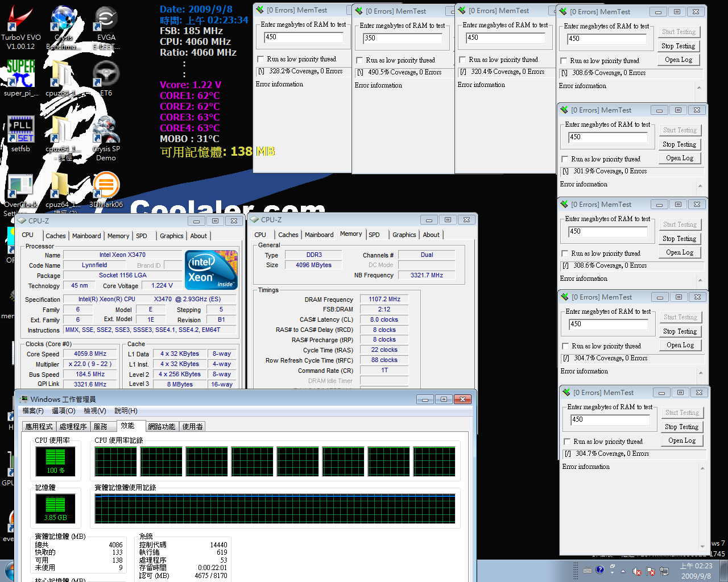Viewport: 728px width, 582px height.
Task: Tick low priority thread in 320.4% coverage MemTest
Action: pos(462,60)
